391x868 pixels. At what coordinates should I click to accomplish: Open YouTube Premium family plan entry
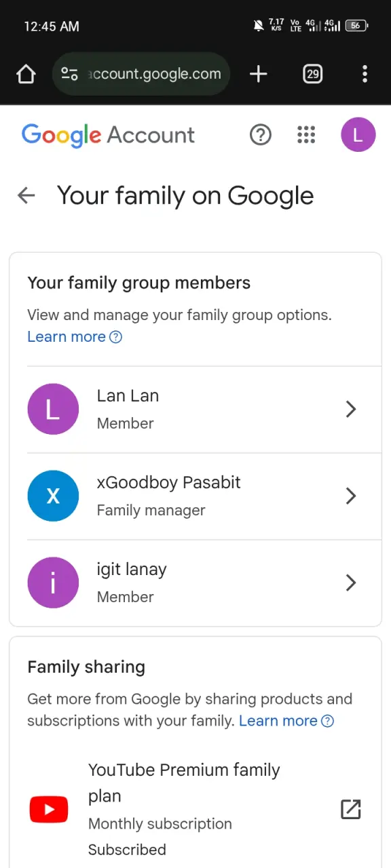pyautogui.click(x=195, y=809)
